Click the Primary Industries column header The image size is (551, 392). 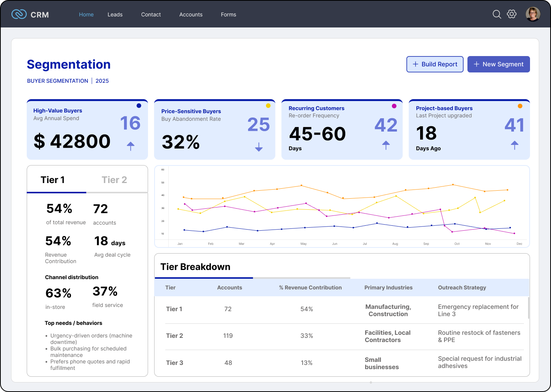[x=388, y=288]
